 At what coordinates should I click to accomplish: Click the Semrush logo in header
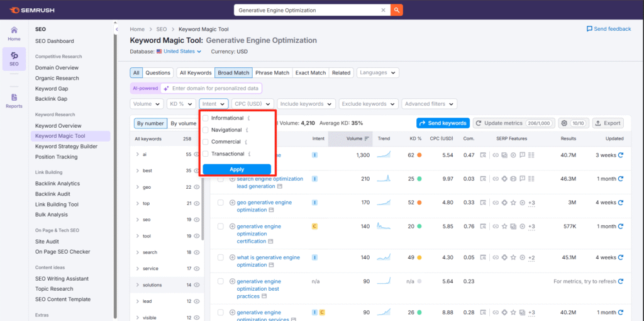tap(31, 10)
